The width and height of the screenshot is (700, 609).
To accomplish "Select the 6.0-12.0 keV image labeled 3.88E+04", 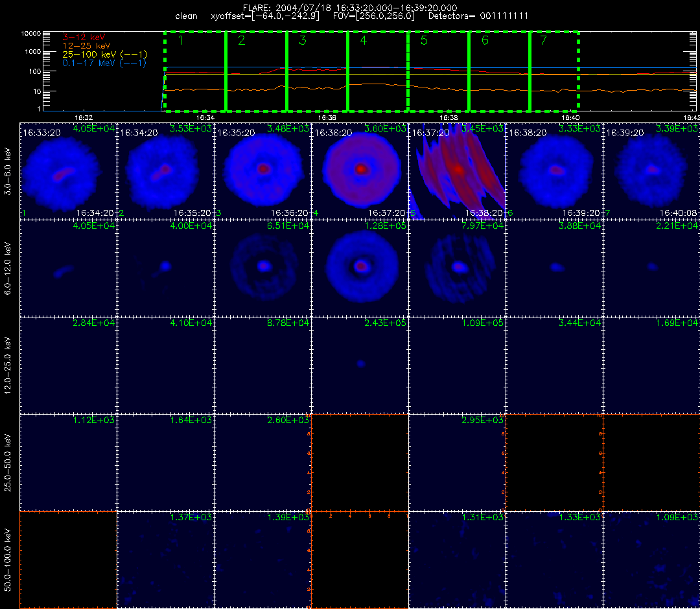I will pos(555,269).
